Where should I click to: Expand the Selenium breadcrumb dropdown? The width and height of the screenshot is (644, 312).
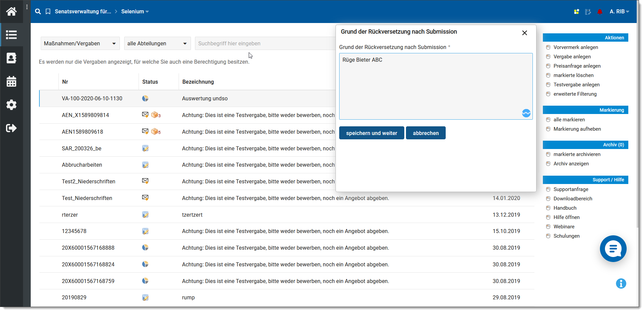point(135,12)
